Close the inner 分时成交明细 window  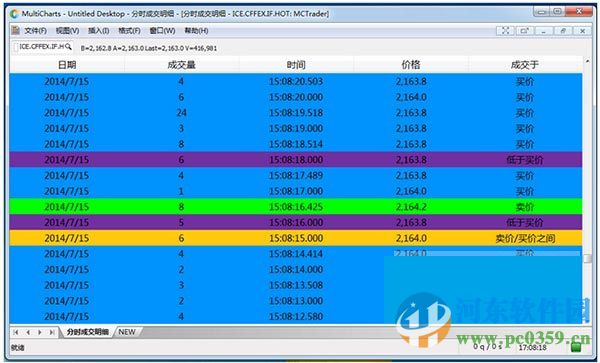[583, 31]
